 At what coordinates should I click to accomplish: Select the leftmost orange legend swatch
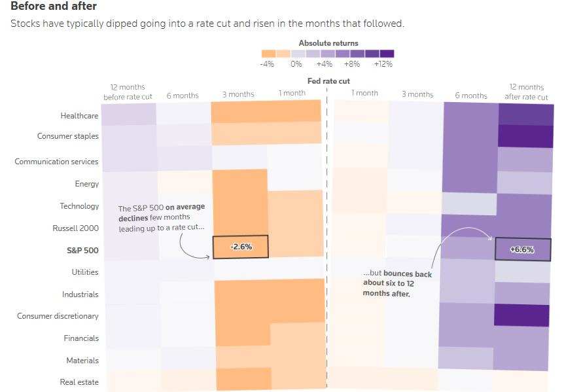[268, 54]
